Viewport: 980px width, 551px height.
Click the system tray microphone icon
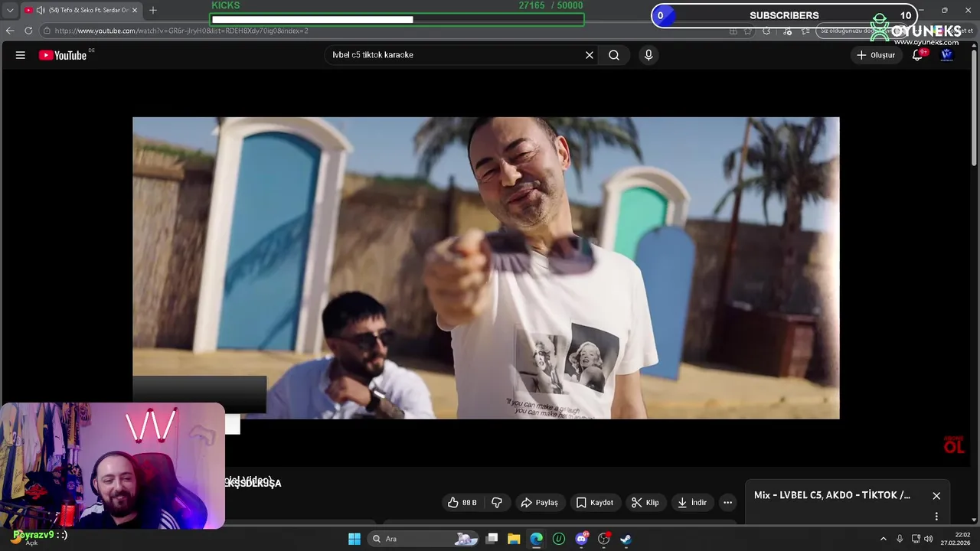900,539
